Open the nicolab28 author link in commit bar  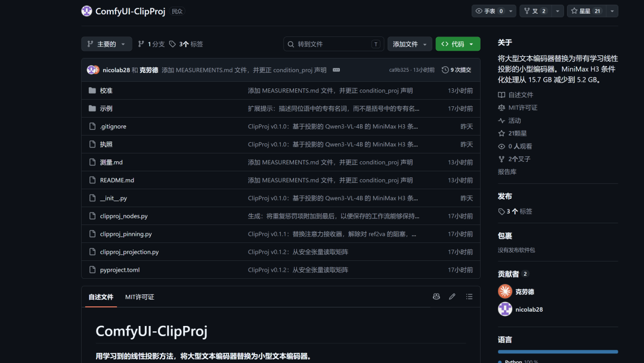click(116, 70)
